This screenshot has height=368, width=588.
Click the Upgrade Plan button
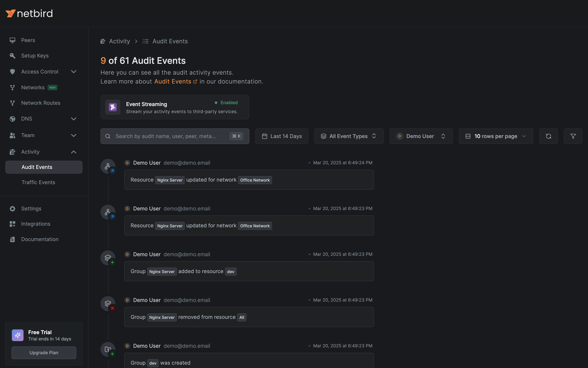(x=44, y=352)
